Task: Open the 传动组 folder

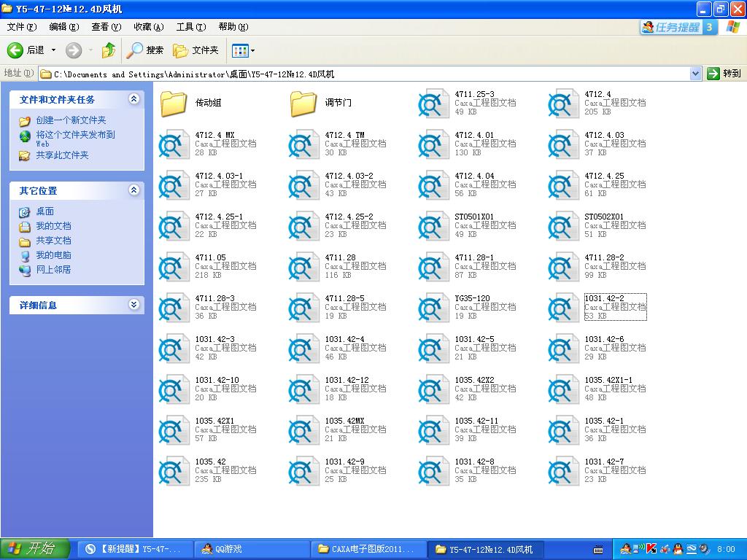Action: [173, 103]
